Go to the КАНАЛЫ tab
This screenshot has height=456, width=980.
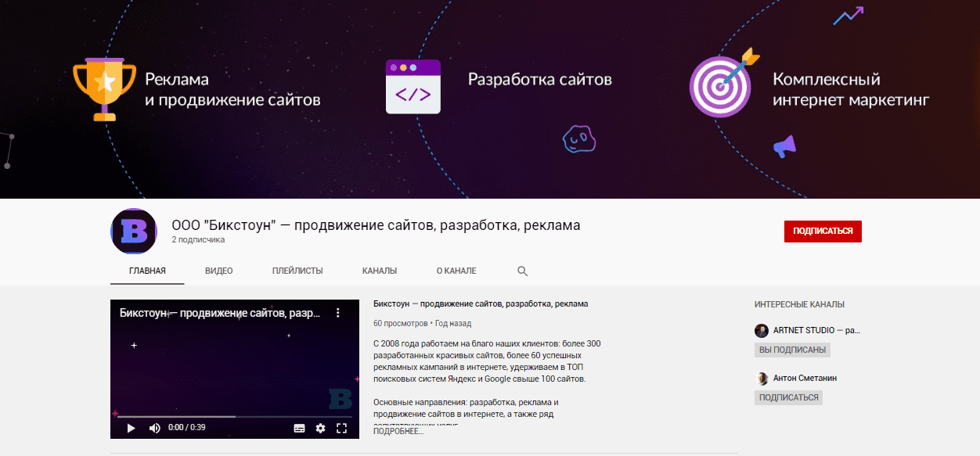coord(380,271)
